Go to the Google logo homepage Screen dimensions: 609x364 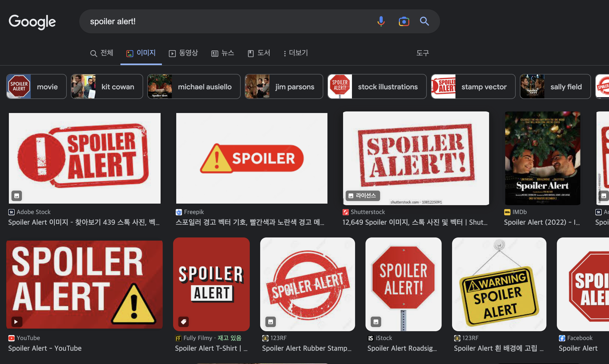tap(32, 22)
